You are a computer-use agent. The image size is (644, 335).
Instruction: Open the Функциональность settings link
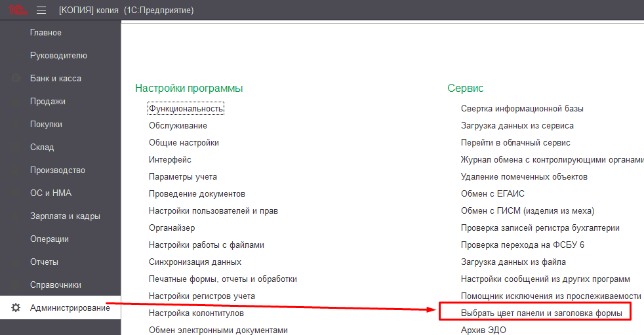point(186,108)
